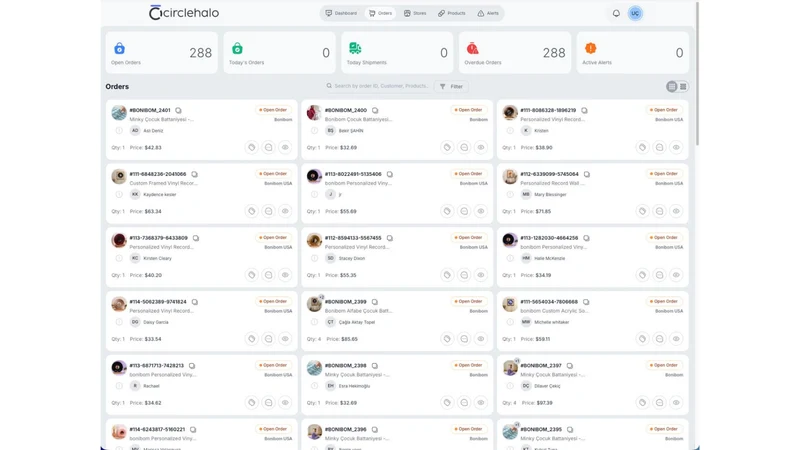Open the Today Shipments summary card

397,53
